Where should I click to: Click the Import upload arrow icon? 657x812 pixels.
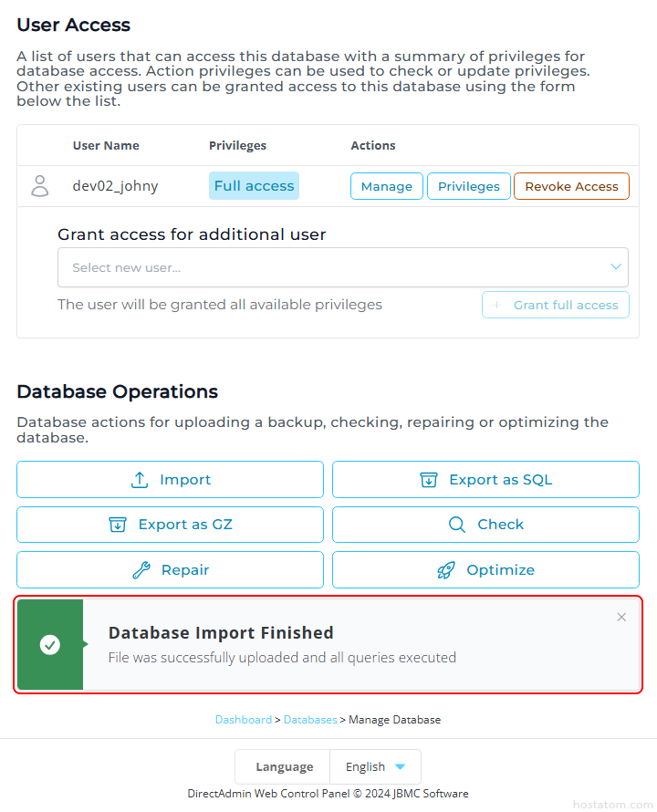pyautogui.click(x=140, y=480)
